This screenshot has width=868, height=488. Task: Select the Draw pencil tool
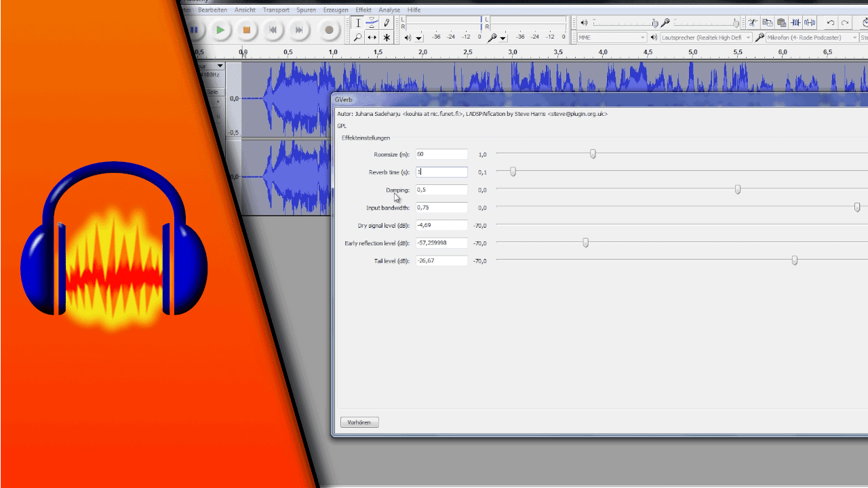[387, 23]
